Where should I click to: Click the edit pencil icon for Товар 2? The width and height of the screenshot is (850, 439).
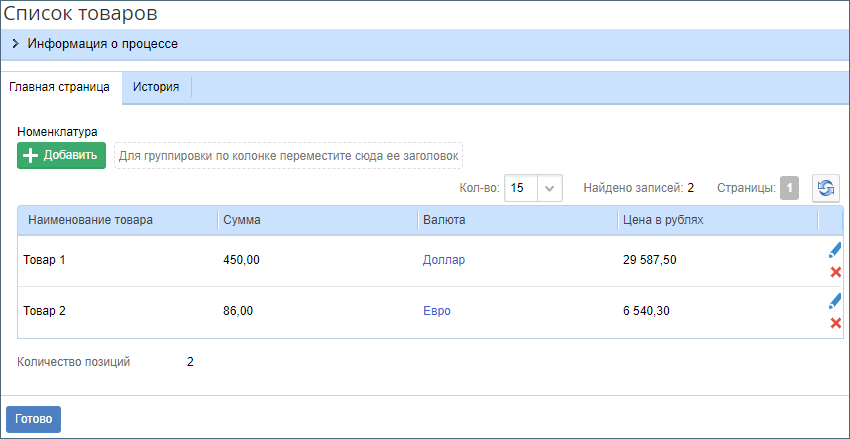coord(835,301)
